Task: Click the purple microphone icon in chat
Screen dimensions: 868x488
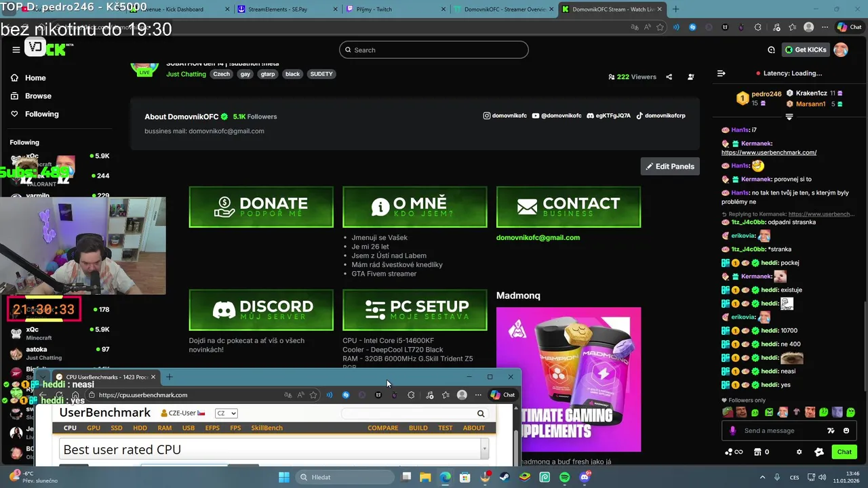Action: pos(732,430)
